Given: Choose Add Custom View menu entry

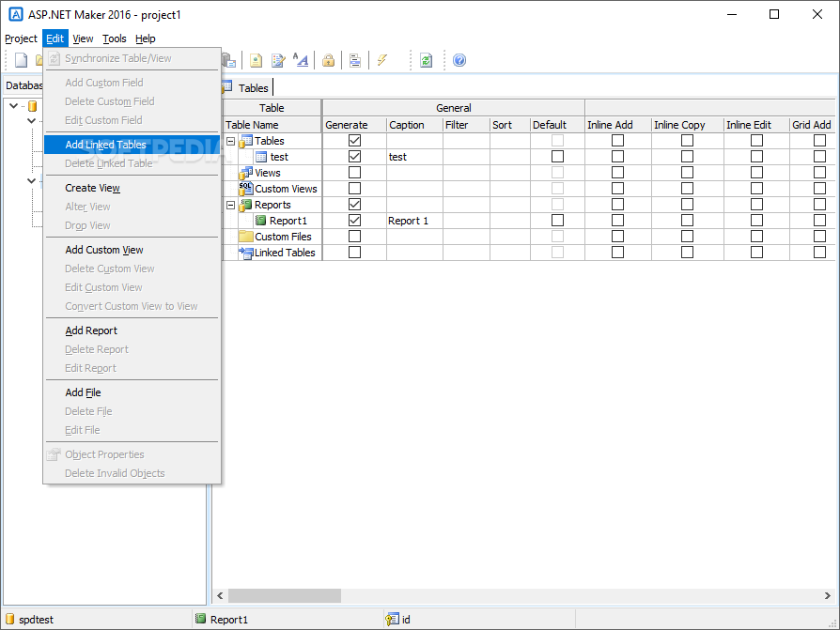Looking at the screenshot, I should [132, 250].
